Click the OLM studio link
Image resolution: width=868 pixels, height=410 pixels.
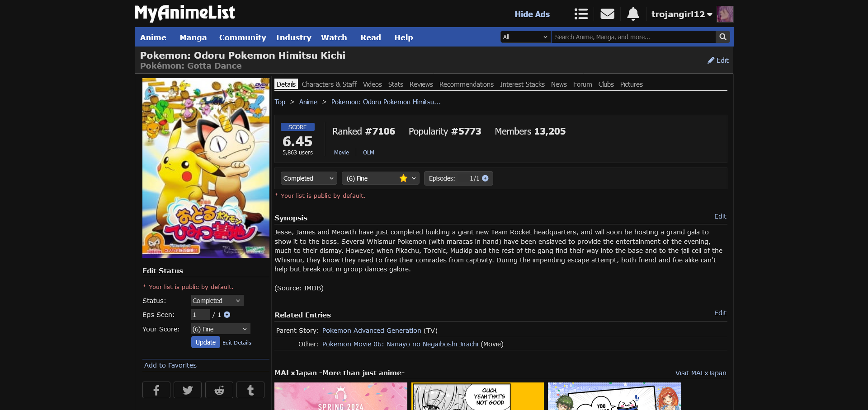[x=368, y=153]
